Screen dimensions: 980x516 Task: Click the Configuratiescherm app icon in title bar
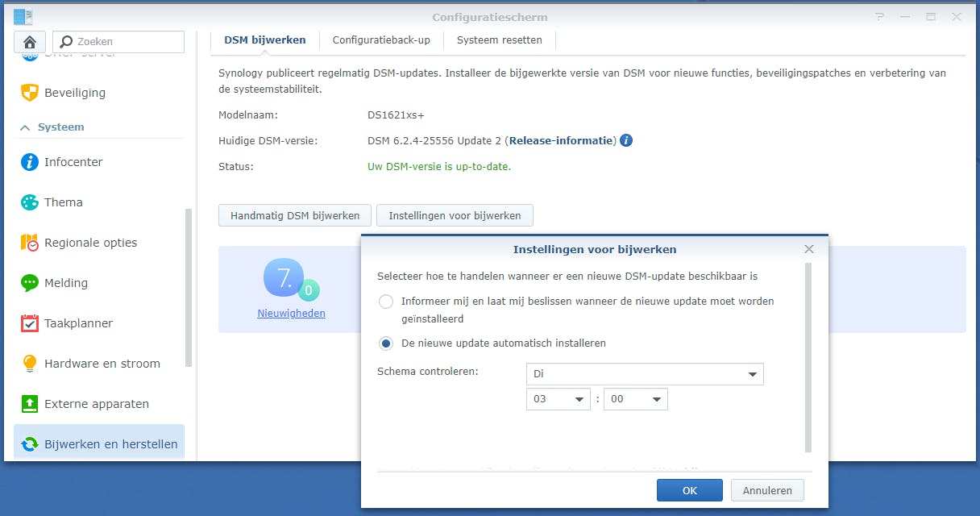click(x=23, y=17)
